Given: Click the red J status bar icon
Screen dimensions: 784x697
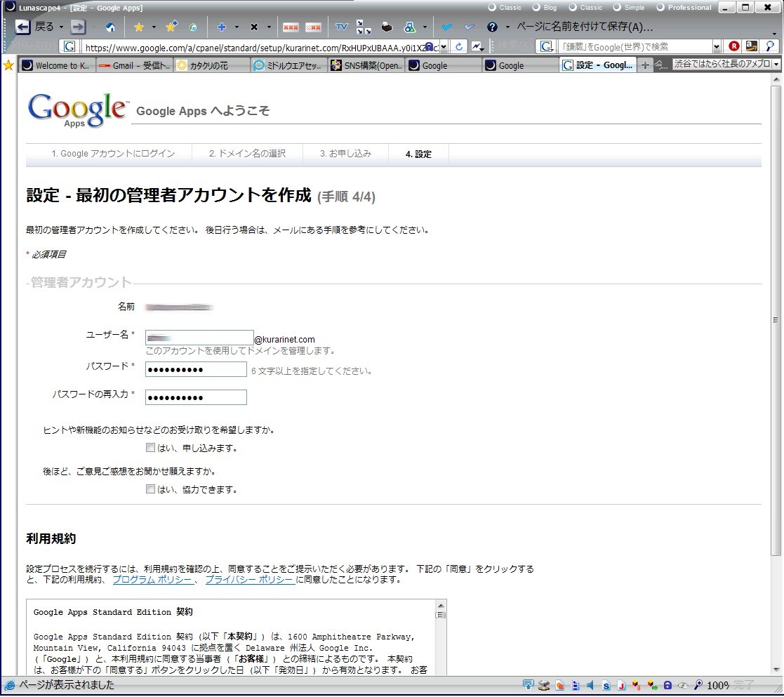Looking at the screenshot, I should pyautogui.click(x=621, y=686).
